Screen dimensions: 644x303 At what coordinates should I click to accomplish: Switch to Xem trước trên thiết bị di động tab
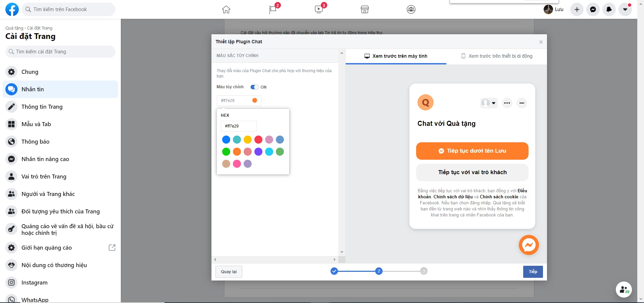coord(497,56)
